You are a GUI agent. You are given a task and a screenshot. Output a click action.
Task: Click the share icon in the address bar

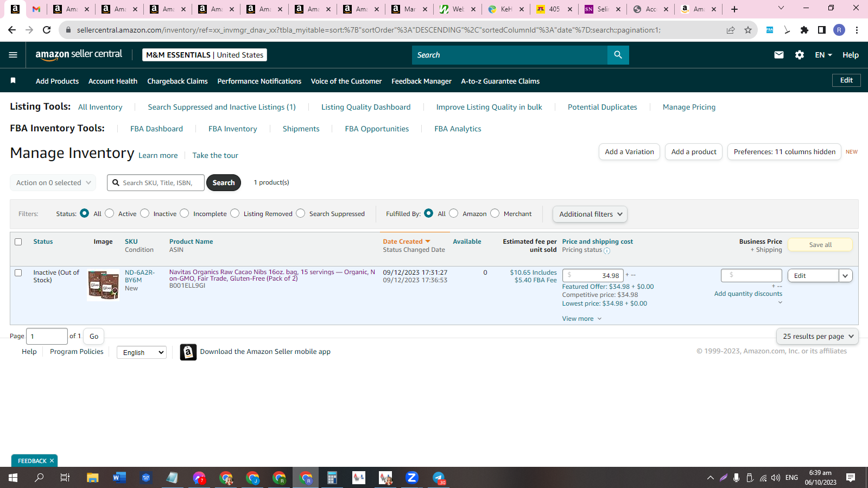tap(731, 30)
